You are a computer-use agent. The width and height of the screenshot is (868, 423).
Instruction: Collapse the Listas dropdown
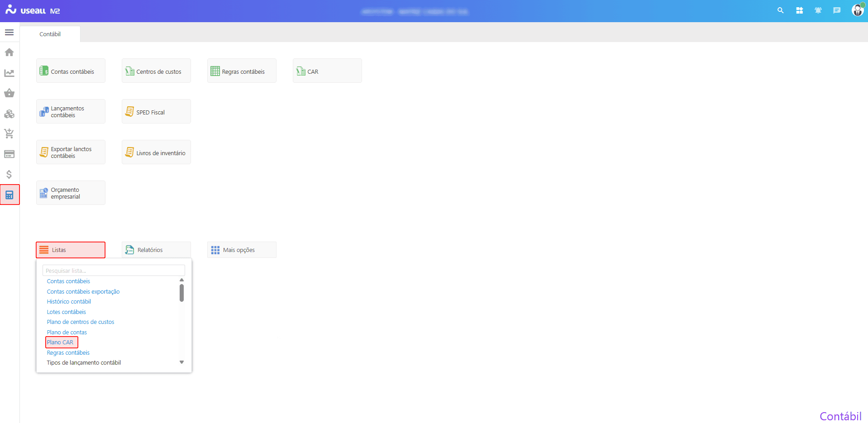71,250
